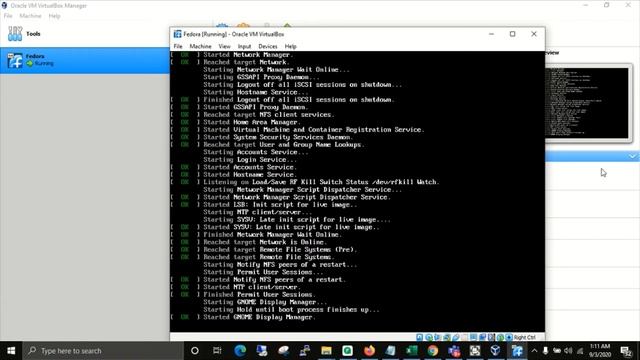The image size is (640, 360).
Task: Open the Input menu in Fedora VM window
Action: (x=244, y=47)
